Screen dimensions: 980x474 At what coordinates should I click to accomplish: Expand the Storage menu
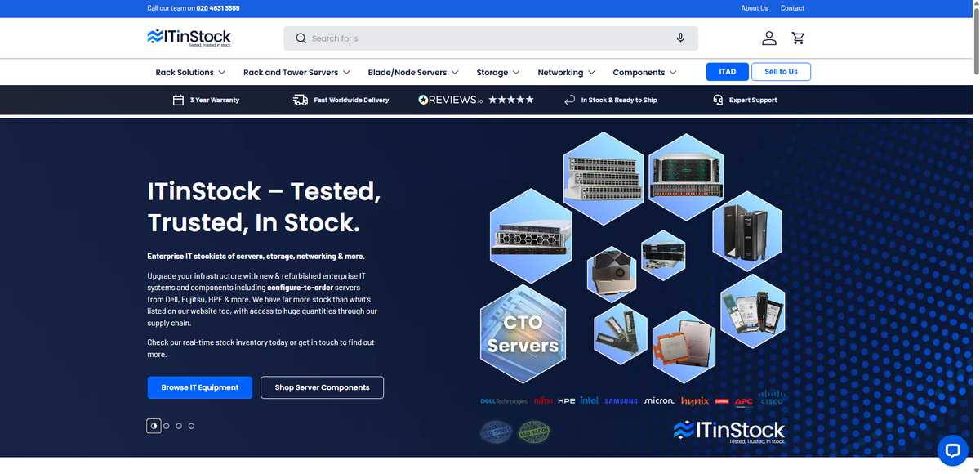point(498,72)
